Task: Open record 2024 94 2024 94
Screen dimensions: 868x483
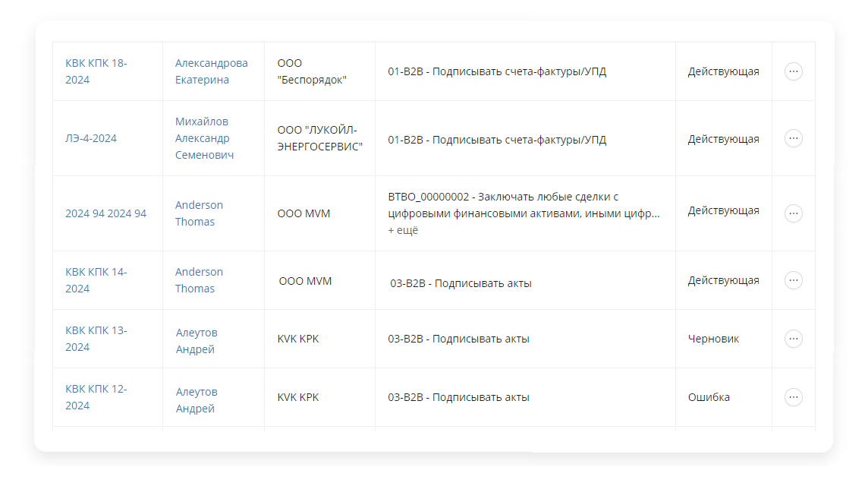Action: coord(105,213)
